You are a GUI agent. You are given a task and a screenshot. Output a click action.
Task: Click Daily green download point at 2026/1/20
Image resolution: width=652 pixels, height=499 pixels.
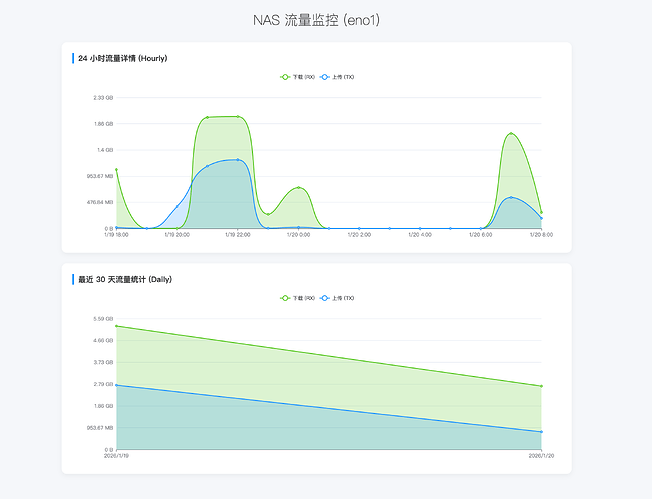pos(541,386)
